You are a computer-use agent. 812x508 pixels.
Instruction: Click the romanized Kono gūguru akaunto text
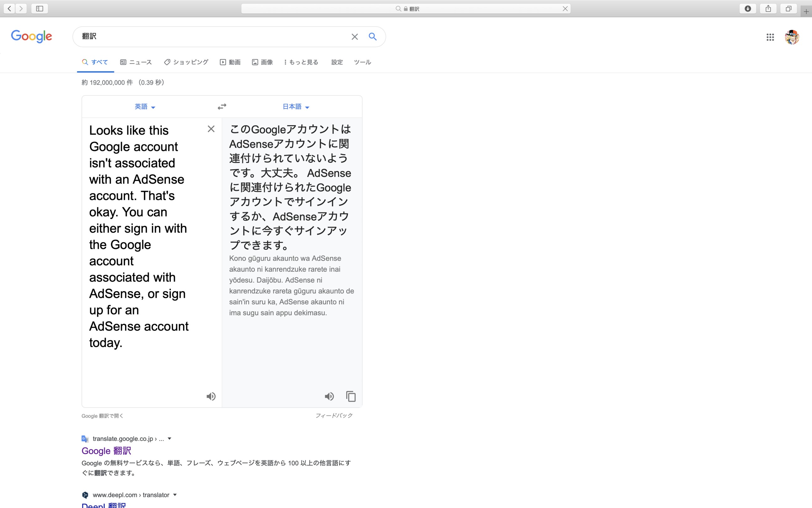tap(291, 285)
